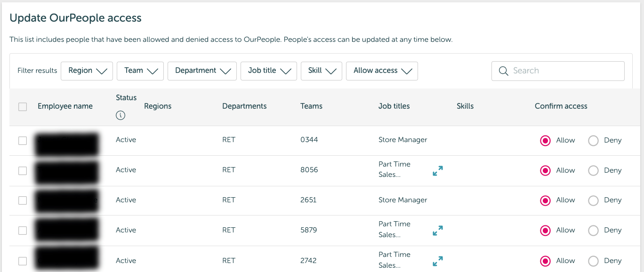Click team number 0344 cell
Image resolution: width=644 pixels, height=272 pixels.
point(309,140)
